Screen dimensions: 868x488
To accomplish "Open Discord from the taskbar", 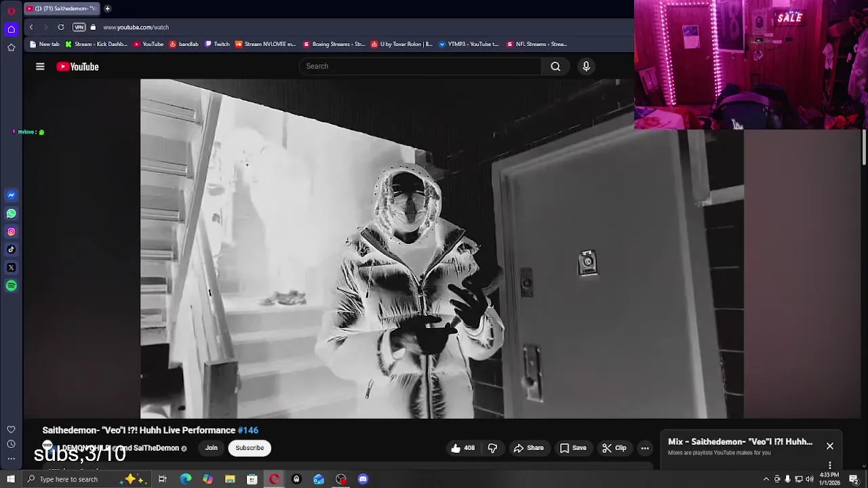I will (x=363, y=479).
